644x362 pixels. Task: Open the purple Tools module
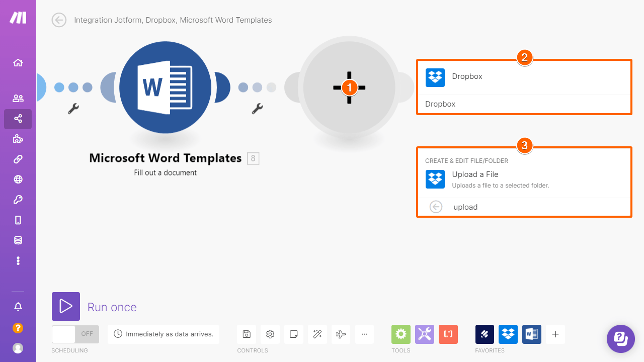[x=425, y=334]
